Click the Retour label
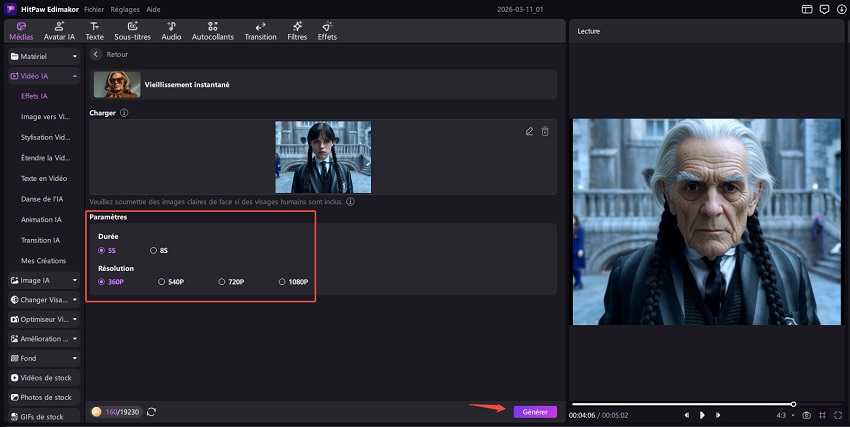850x427 pixels. click(x=117, y=54)
